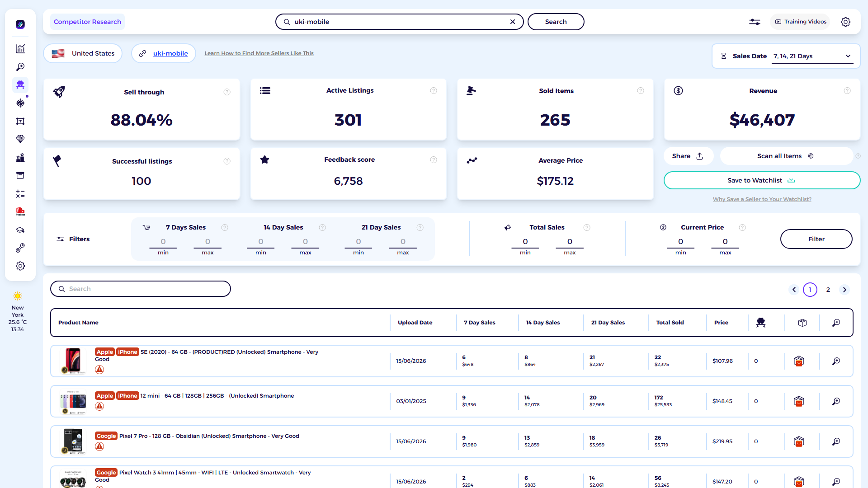Viewport: 868px width, 488px height.
Task: Open the uki-mobile seller link
Action: tap(170, 53)
